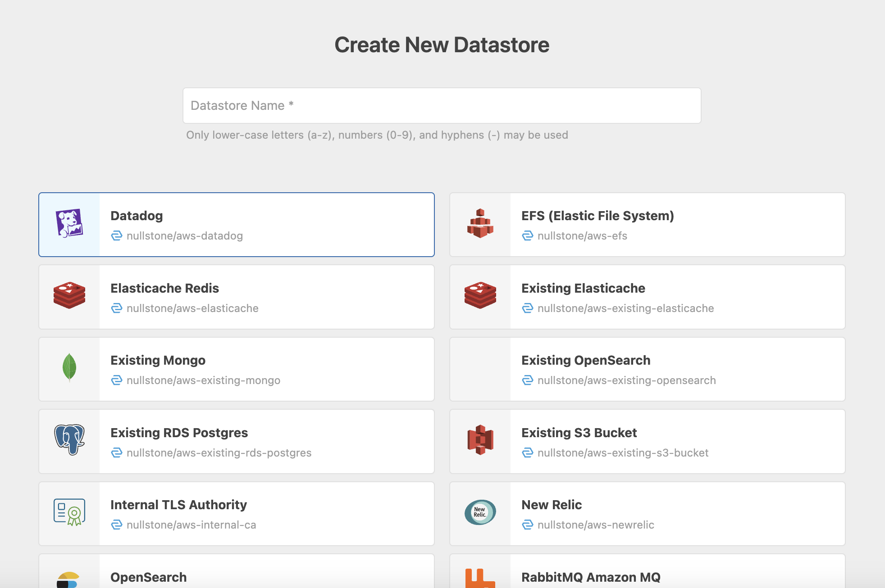Select the Datadog dog logo icon
885x588 pixels.
point(68,224)
